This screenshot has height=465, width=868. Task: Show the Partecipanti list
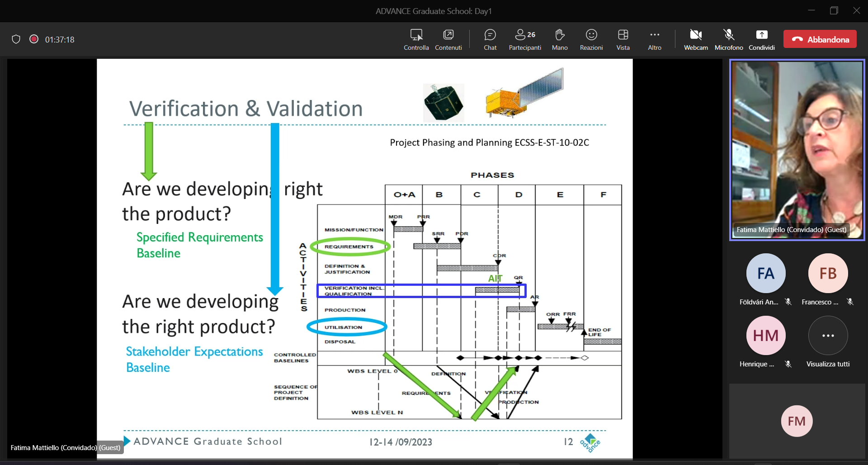(525, 39)
